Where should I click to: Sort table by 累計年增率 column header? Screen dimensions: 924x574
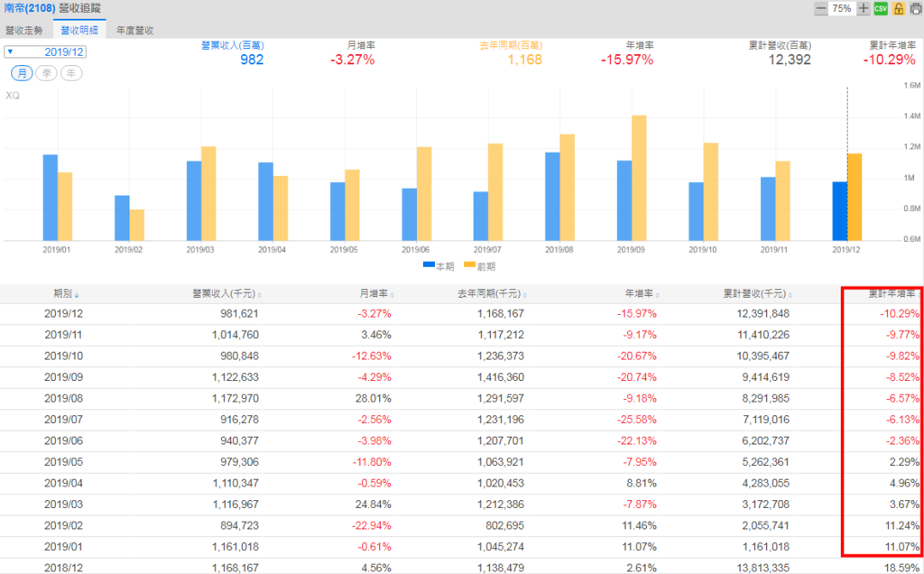tap(892, 293)
